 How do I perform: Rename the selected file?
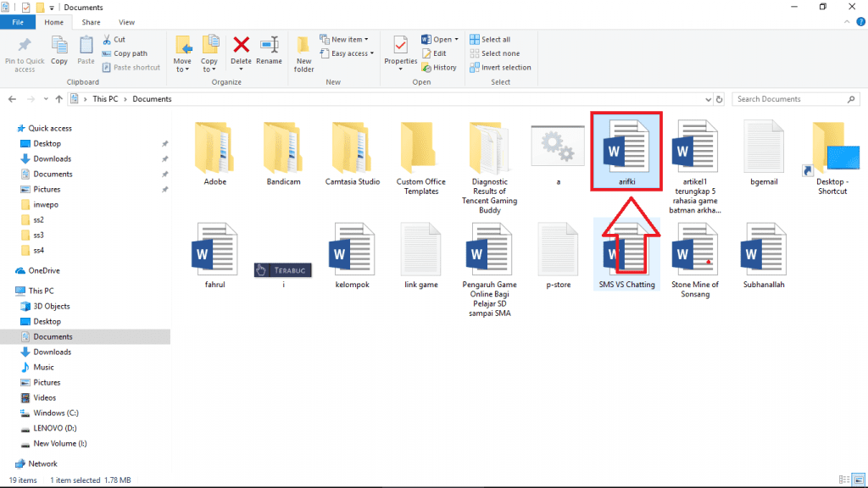point(269,51)
